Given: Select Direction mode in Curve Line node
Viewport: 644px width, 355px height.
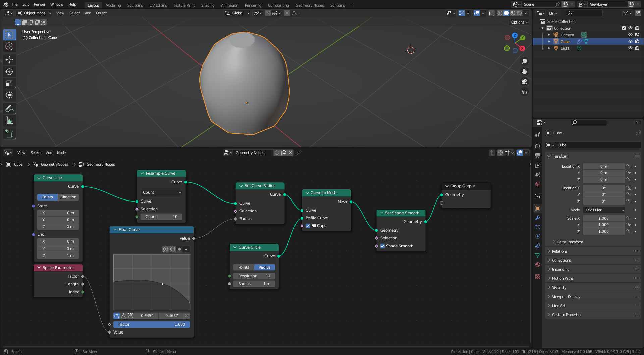Looking at the screenshot, I should [68, 197].
